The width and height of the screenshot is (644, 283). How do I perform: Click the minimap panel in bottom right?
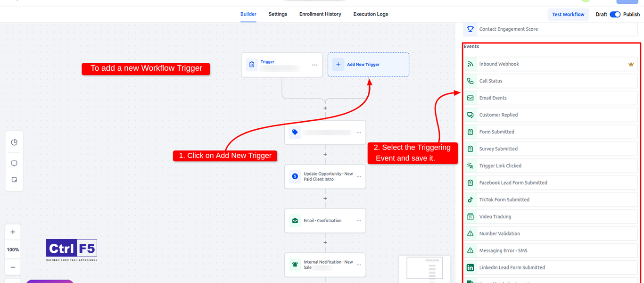(424, 269)
